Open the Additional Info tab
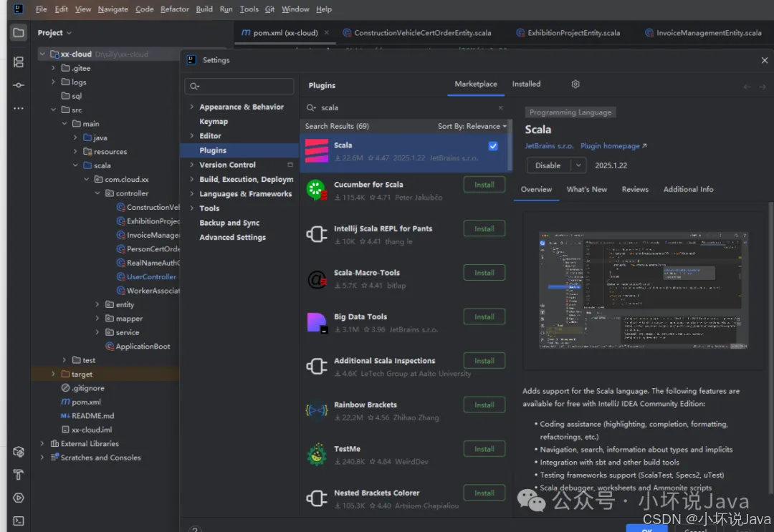The height and width of the screenshot is (532, 774). click(x=688, y=189)
